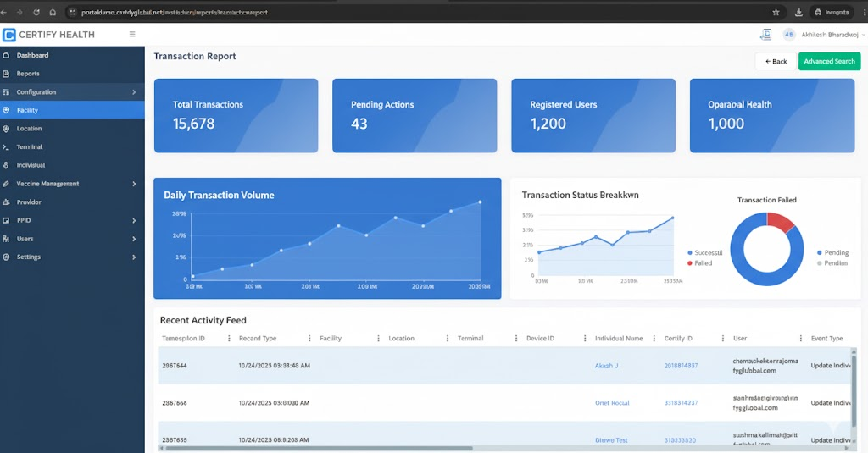Open Record Type column options menu
Viewport: 868px width, 453px height.
309,338
